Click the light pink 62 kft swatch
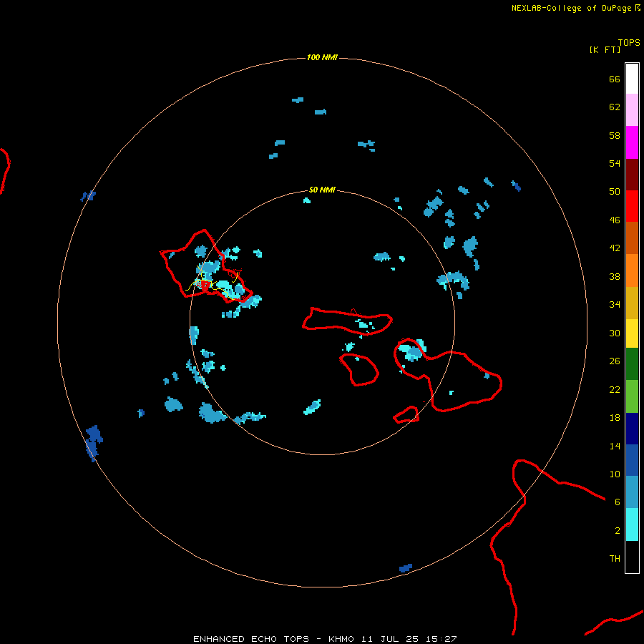The image size is (644, 644). click(632, 110)
